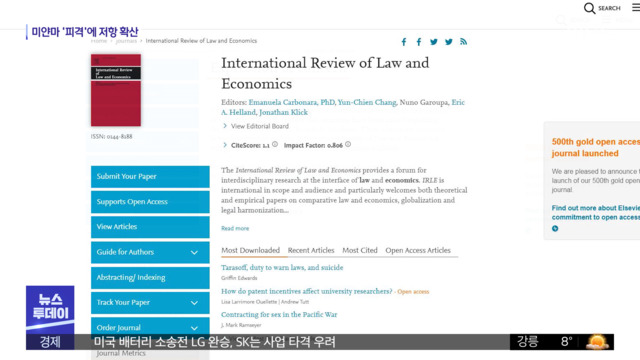Share via first Twitter bird icon
Image resolution: width=640 pixels, height=360 pixels.
434,42
